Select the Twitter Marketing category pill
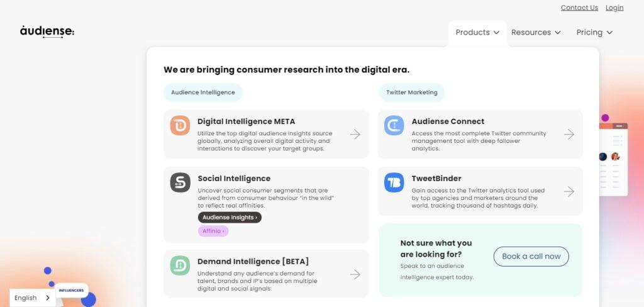This screenshot has width=644, height=307. click(411, 92)
